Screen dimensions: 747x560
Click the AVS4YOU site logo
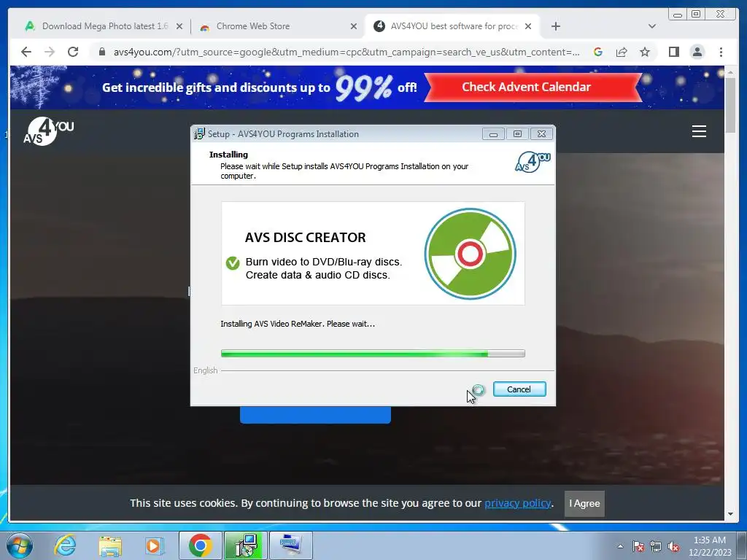pos(49,131)
